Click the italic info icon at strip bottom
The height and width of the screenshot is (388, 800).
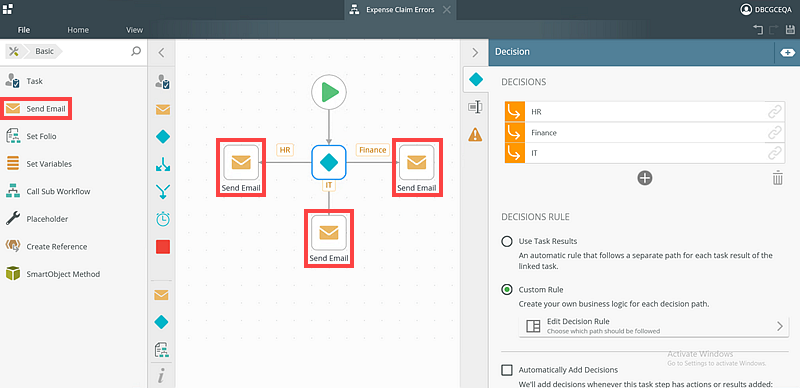pyautogui.click(x=161, y=377)
